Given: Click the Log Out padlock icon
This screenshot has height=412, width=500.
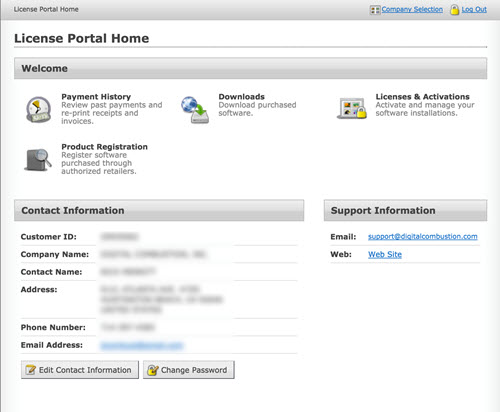Looking at the screenshot, I should [454, 10].
